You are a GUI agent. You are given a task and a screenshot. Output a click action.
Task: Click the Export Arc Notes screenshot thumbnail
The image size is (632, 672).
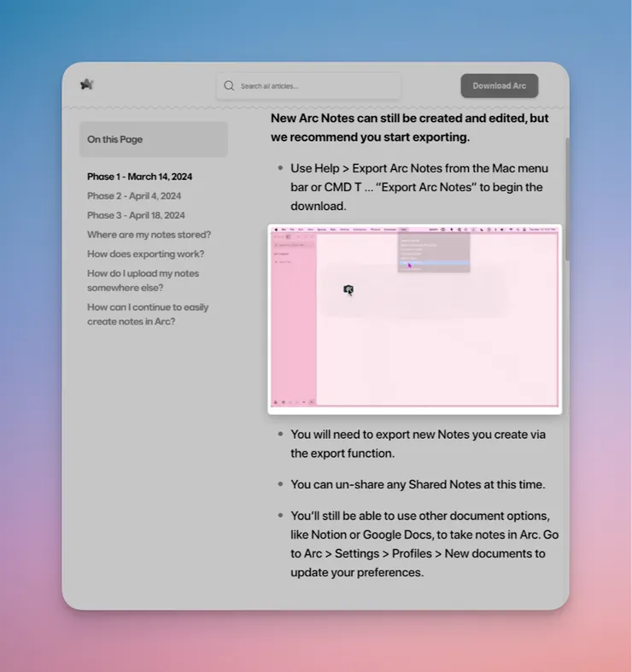click(414, 319)
